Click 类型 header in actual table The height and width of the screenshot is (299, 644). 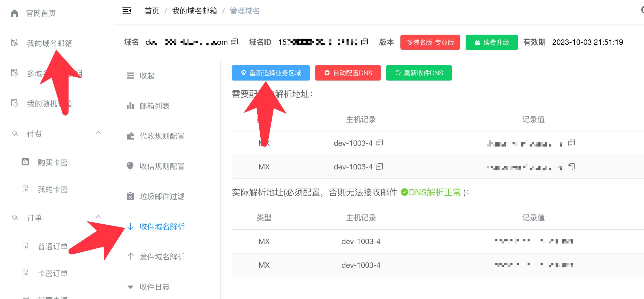tap(264, 218)
